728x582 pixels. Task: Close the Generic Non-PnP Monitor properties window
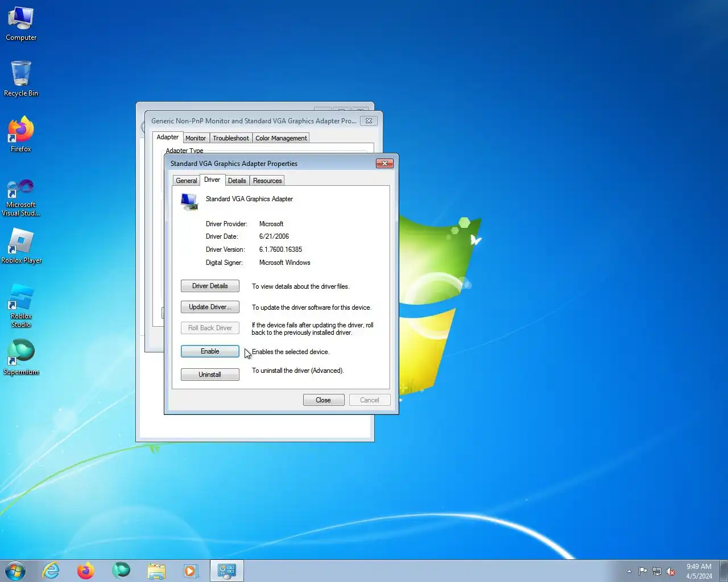tap(369, 120)
